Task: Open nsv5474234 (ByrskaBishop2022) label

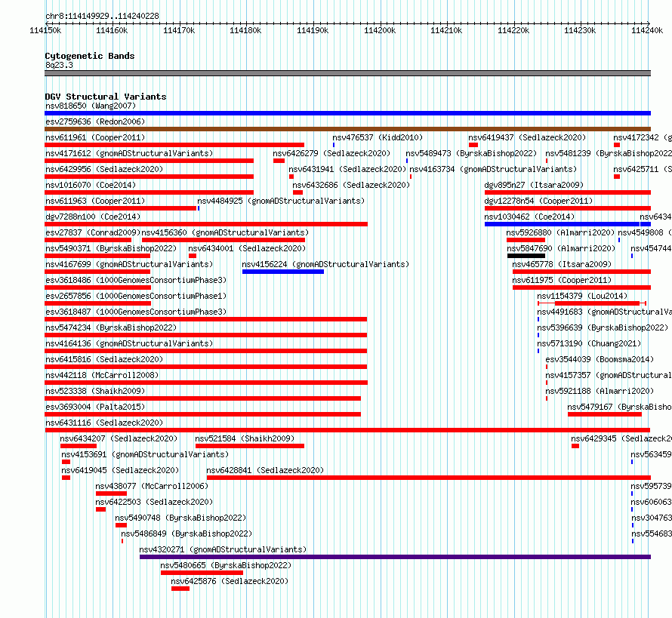Action: [x=111, y=327]
